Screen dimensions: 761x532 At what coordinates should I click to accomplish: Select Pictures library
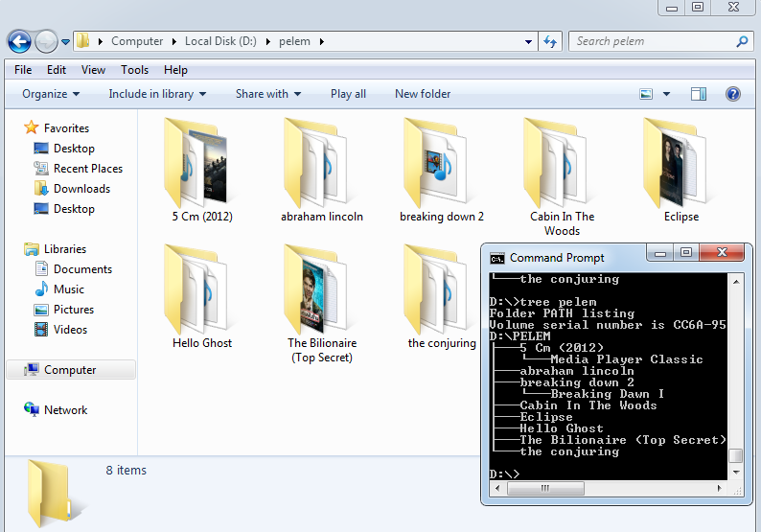(73, 310)
